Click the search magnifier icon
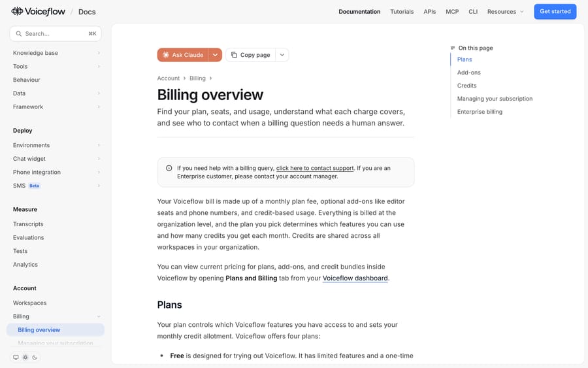 coord(19,34)
